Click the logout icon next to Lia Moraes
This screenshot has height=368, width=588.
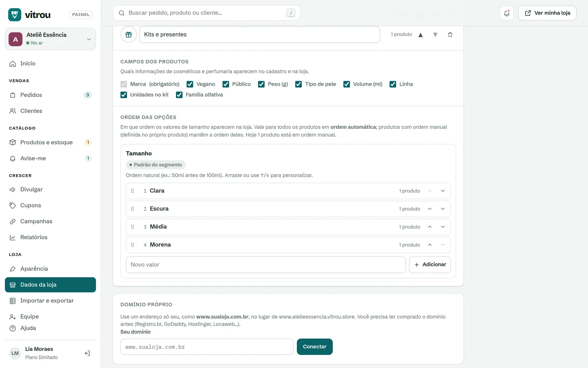[x=87, y=353]
